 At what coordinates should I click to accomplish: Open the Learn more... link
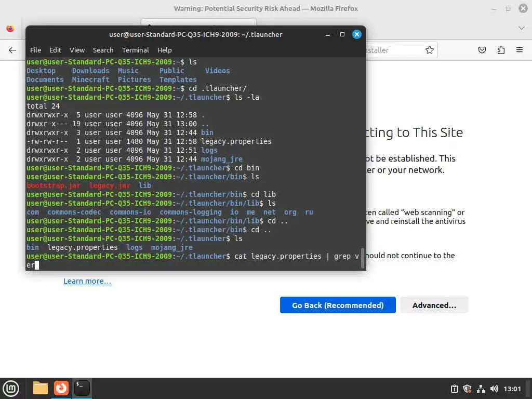87,281
